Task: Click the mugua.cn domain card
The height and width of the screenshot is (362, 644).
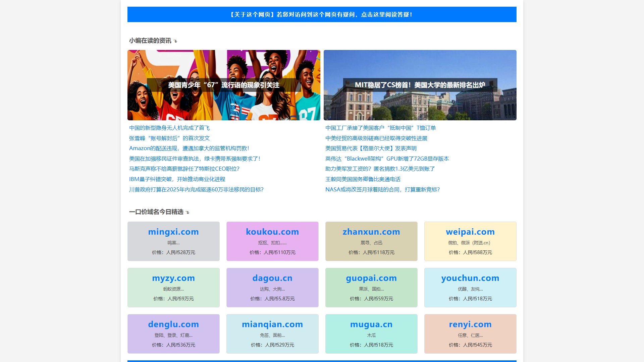Action: [x=371, y=334]
